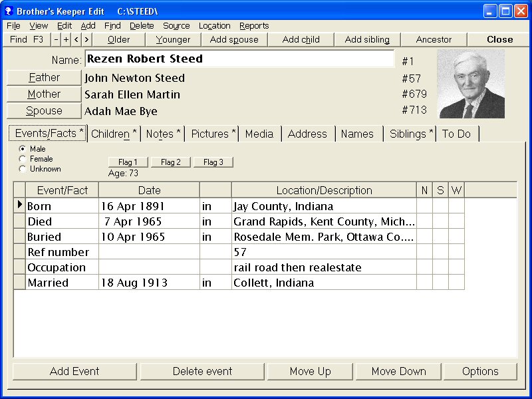Image resolution: width=532 pixels, height=399 pixels.
Task: Select the Female radio button
Action: pyautogui.click(x=23, y=159)
